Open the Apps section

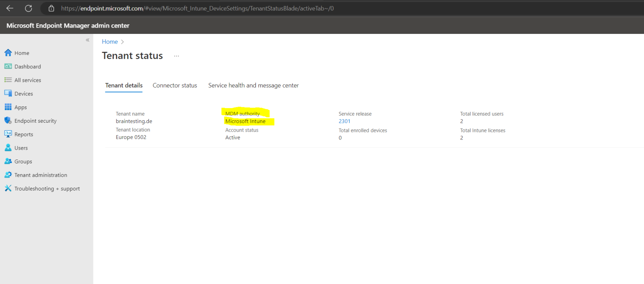click(20, 107)
